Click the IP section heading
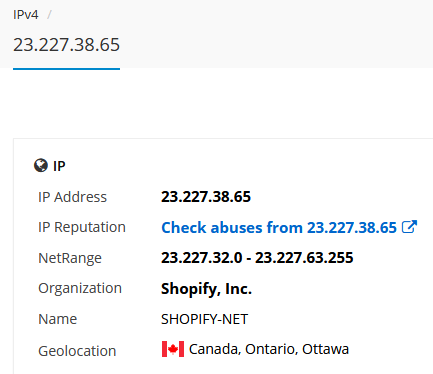The height and width of the screenshot is (374, 433). (x=59, y=166)
